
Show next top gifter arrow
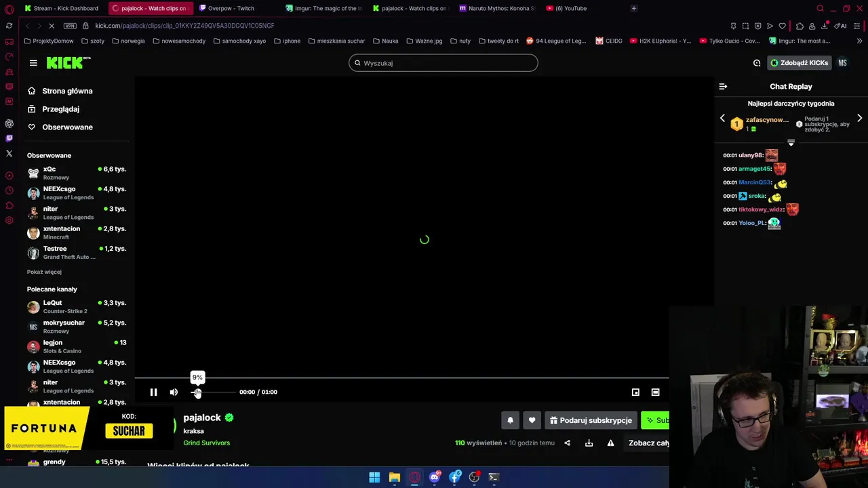[859, 119]
